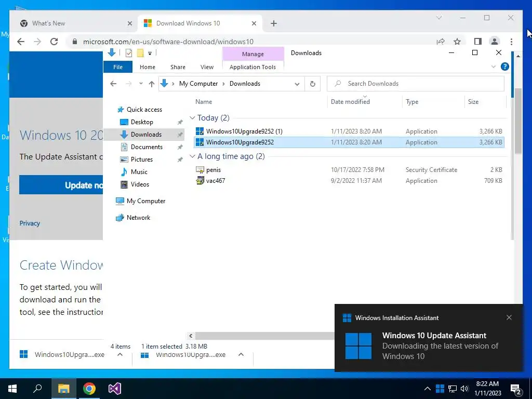Open address bar history dropdown
The height and width of the screenshot is (399, 532).
[297, 84]
